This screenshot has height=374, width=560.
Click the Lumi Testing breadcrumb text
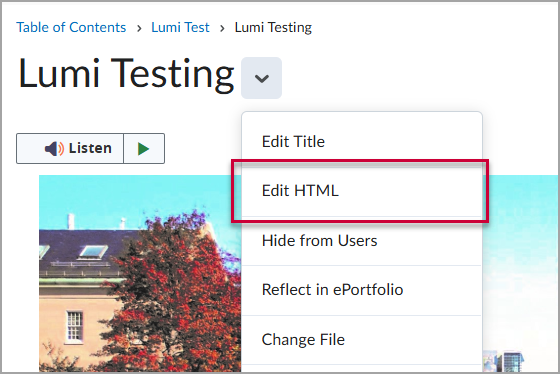click(x=273, y=28)
